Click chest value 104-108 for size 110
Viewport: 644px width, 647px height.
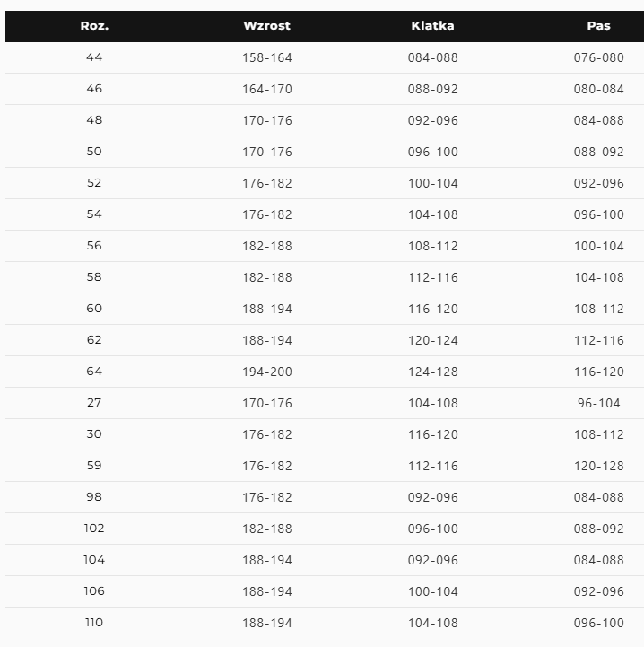[432, 623]
